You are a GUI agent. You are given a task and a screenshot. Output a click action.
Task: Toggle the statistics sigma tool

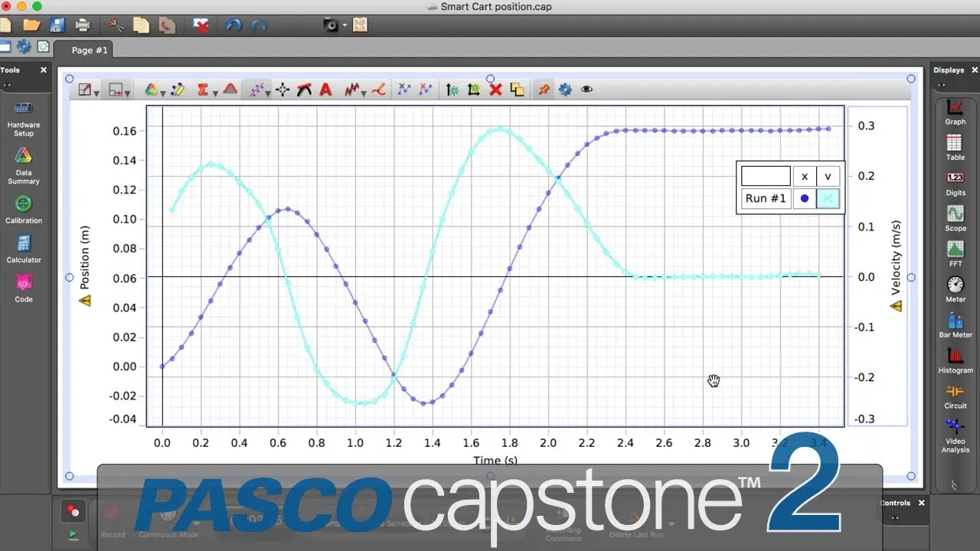202,90
